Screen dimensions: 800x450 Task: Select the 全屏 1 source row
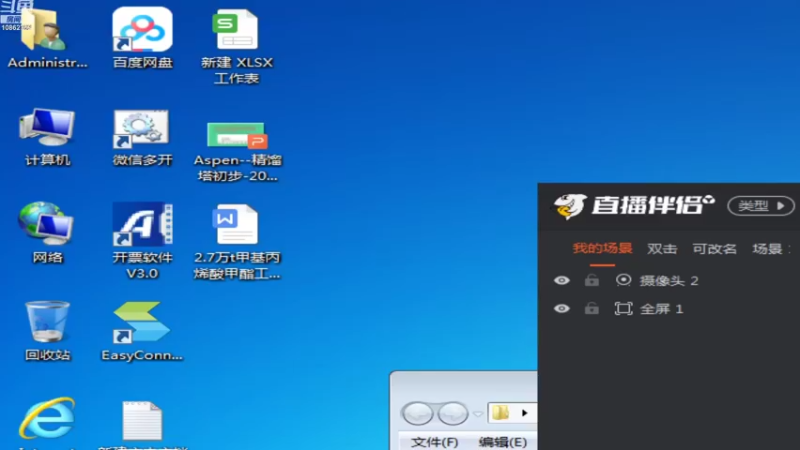pyautogui.click(x=669, y=308)
